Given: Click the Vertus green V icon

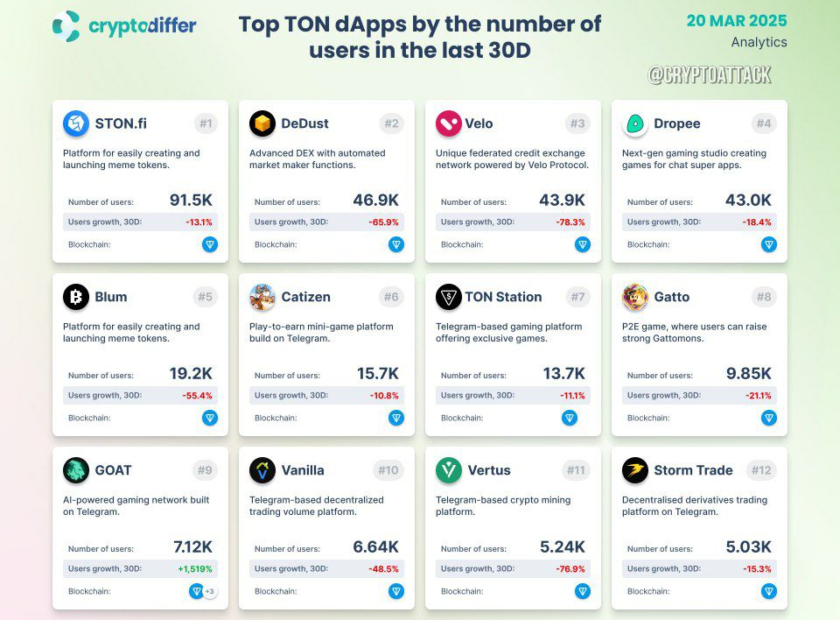Looking at the screenshot, I should coord(449,470).
